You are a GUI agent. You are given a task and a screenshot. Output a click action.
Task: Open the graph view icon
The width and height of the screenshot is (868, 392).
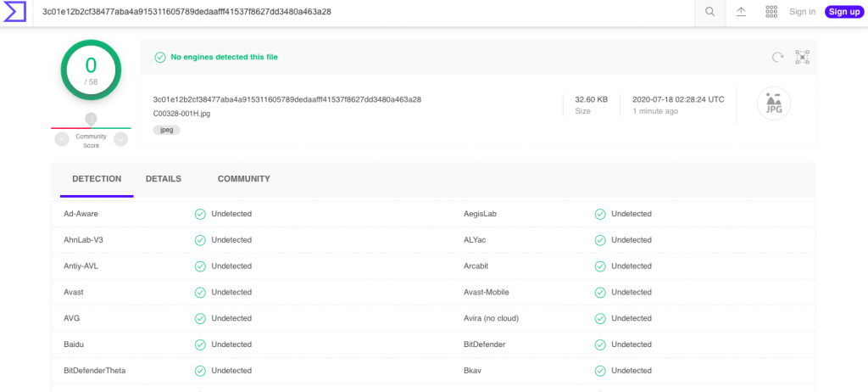point(802,57)
